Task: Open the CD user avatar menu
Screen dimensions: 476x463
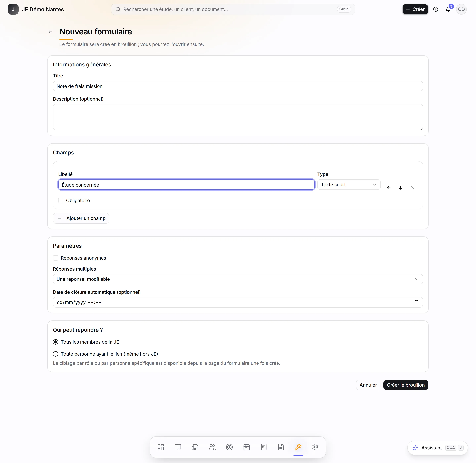Action: click(461, 9)
